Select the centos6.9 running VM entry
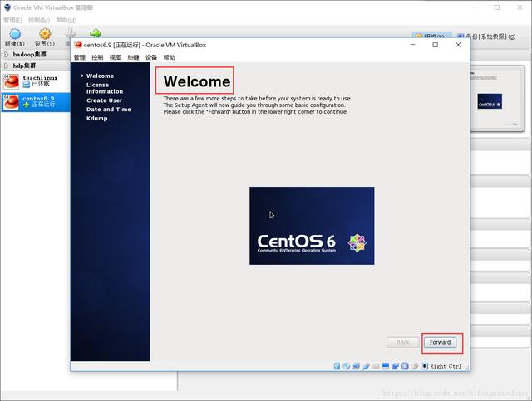532x401 pixels. [x=35, y=102]
